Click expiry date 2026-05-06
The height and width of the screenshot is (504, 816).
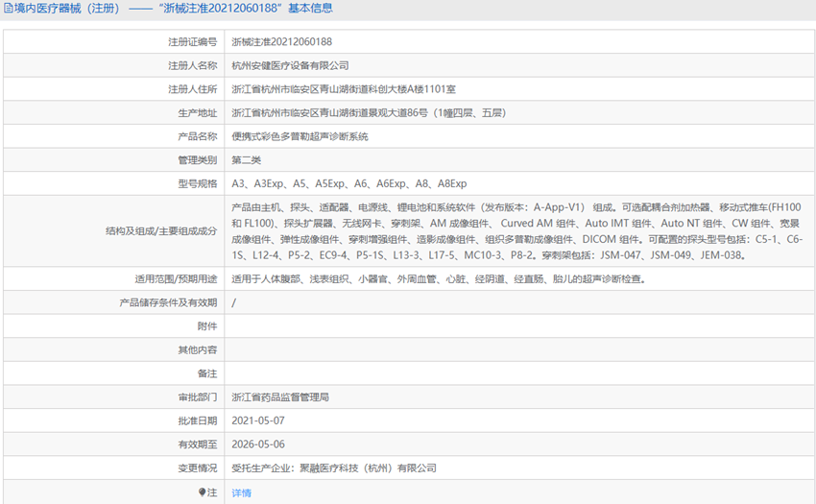[258, 444]
